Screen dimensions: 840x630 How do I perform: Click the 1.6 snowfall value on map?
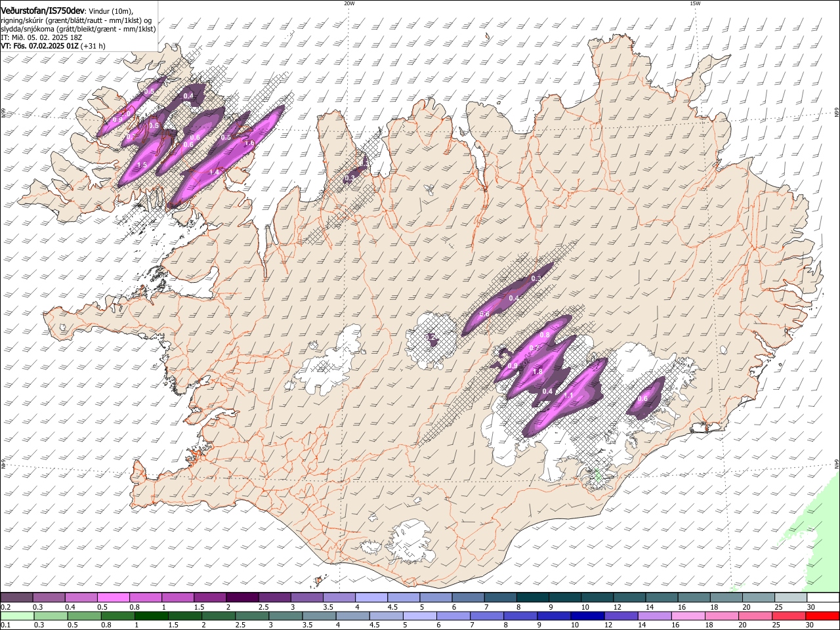249,143
